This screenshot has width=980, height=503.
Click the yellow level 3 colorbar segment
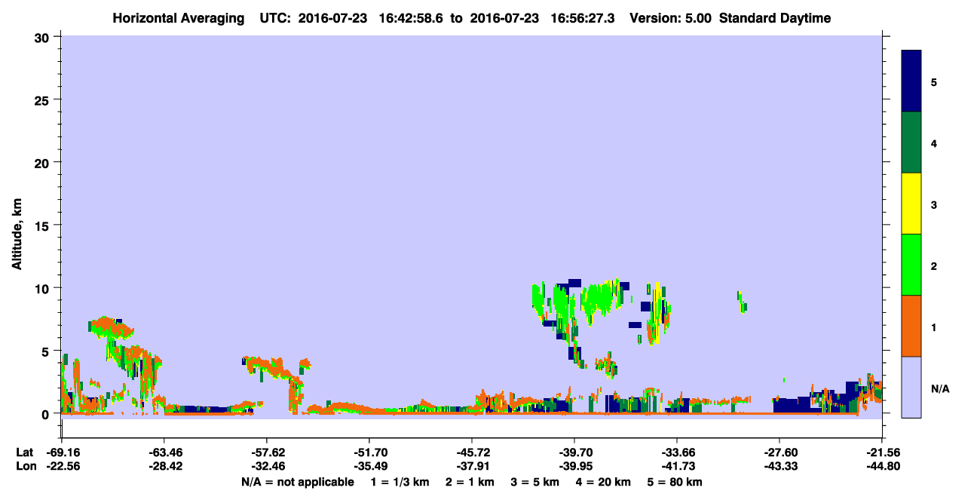pos(911,204)
